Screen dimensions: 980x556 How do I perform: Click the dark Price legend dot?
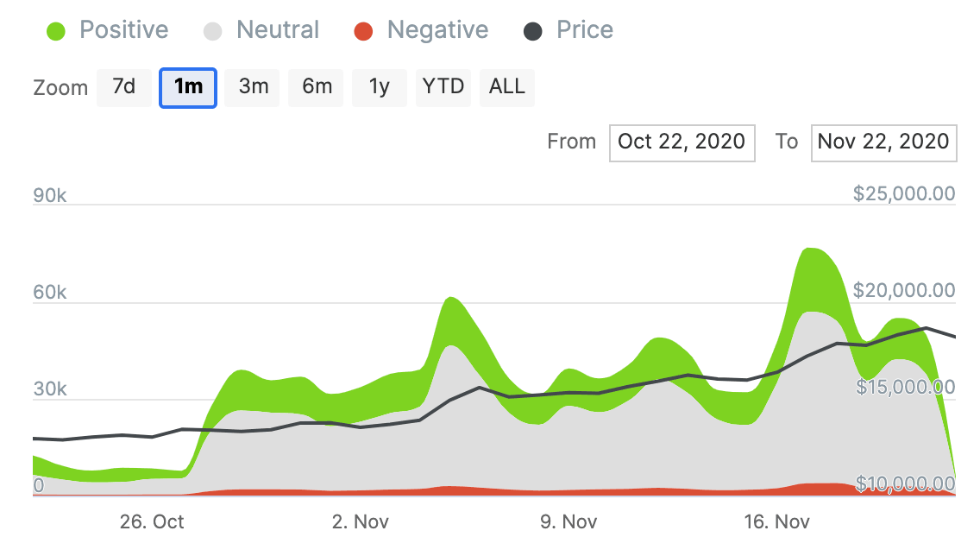point(535,29)
